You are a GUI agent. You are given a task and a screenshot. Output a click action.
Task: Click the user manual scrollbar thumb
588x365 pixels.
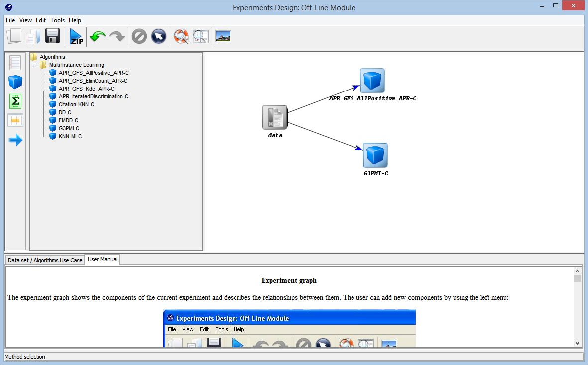(577, 278)
